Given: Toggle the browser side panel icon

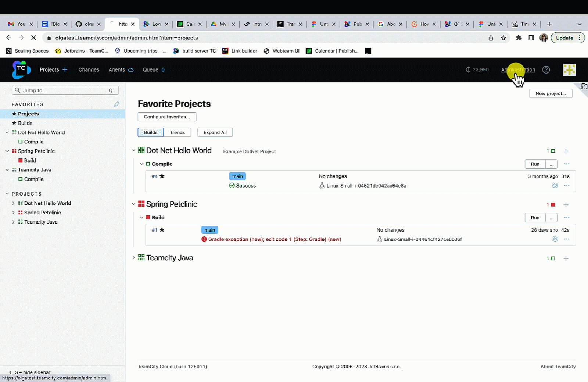Looking at the screenshot, I should point(531,38).
